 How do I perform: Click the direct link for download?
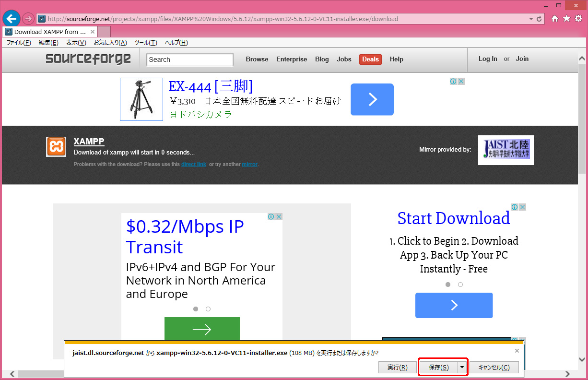coord(194,164)
